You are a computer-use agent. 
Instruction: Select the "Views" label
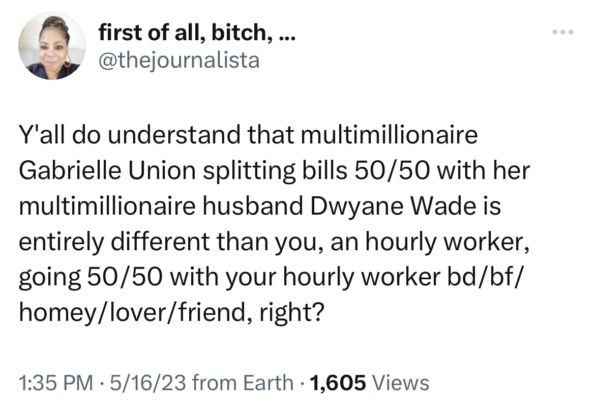(401, 383)
